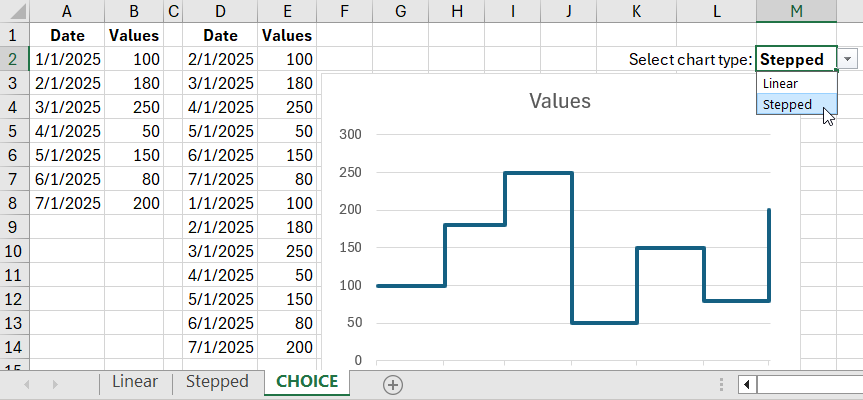Add a new sheet with plus button

[x=393, y=384]
